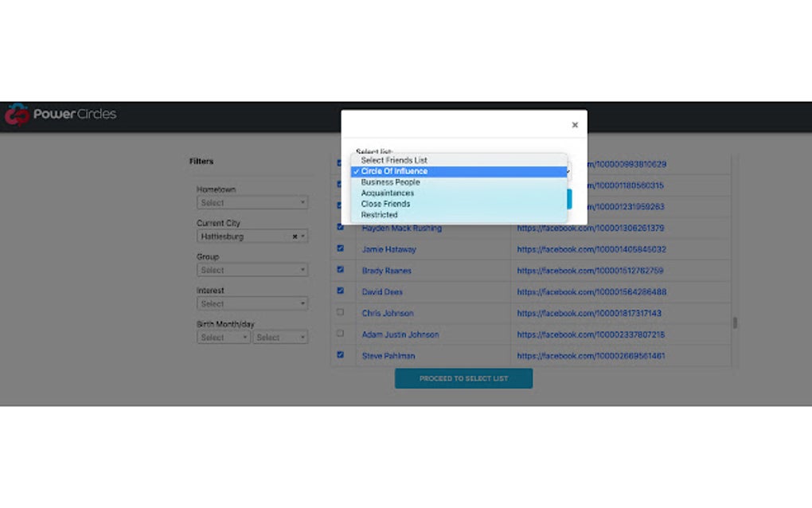Image resolution: width=812 pixels, height=508 pixels.
Task: Select Circle Of Influence option
Action: tap(459, 171)
